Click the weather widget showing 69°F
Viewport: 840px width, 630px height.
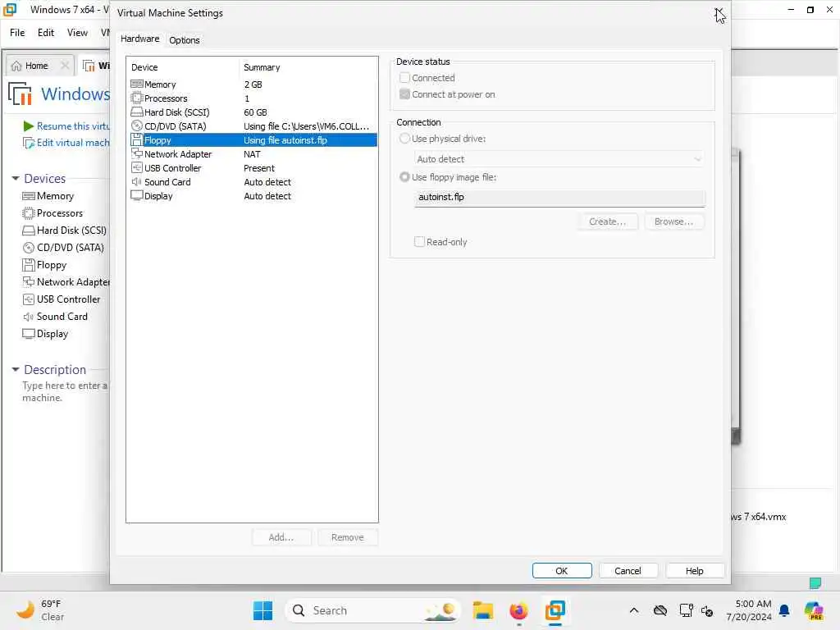point(41,610)
